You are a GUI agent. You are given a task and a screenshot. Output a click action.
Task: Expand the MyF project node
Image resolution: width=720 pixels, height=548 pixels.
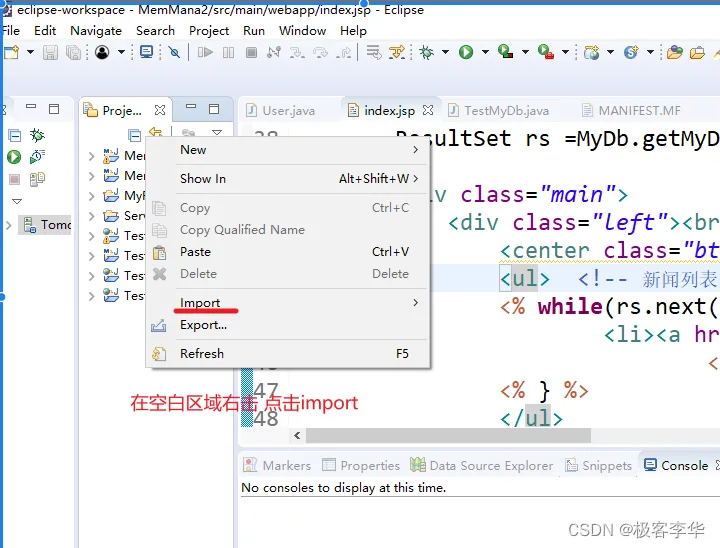(x=91, y=196)
